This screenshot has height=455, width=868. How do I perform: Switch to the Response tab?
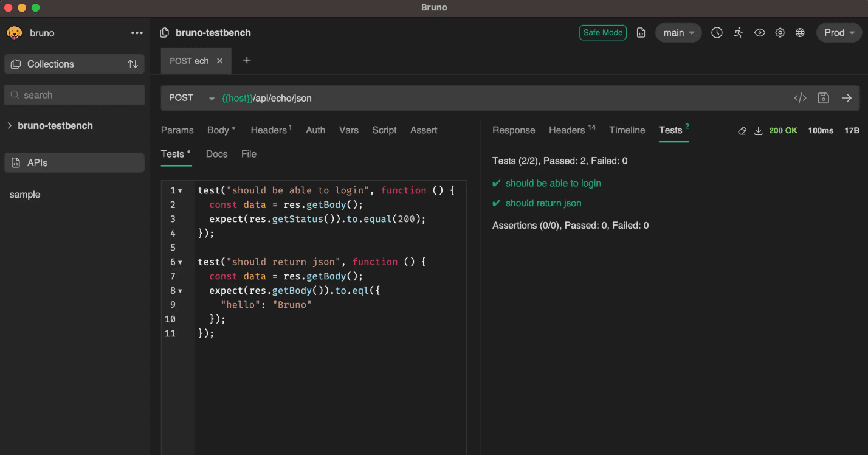tap(514, 130)
